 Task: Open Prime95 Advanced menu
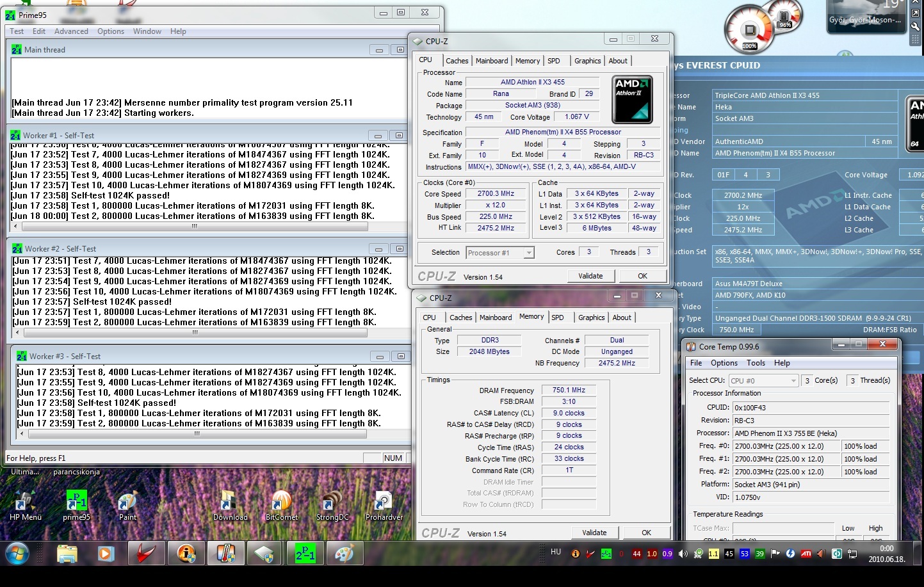[71, 31]
